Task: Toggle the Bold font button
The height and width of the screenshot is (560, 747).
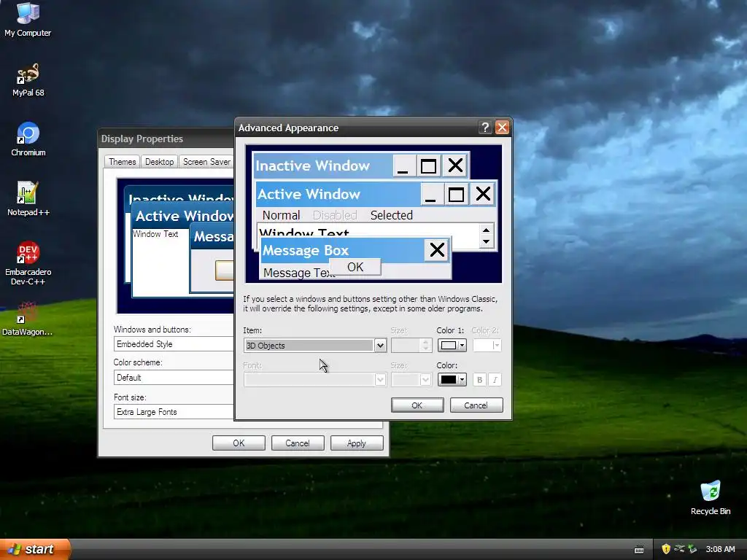Action: [x=480, y=379]
